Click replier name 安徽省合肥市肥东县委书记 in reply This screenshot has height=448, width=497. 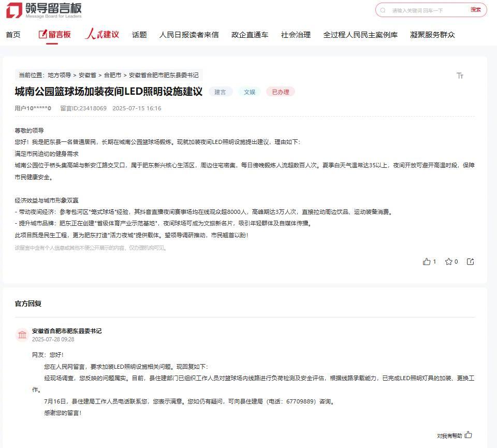[67, 331]
